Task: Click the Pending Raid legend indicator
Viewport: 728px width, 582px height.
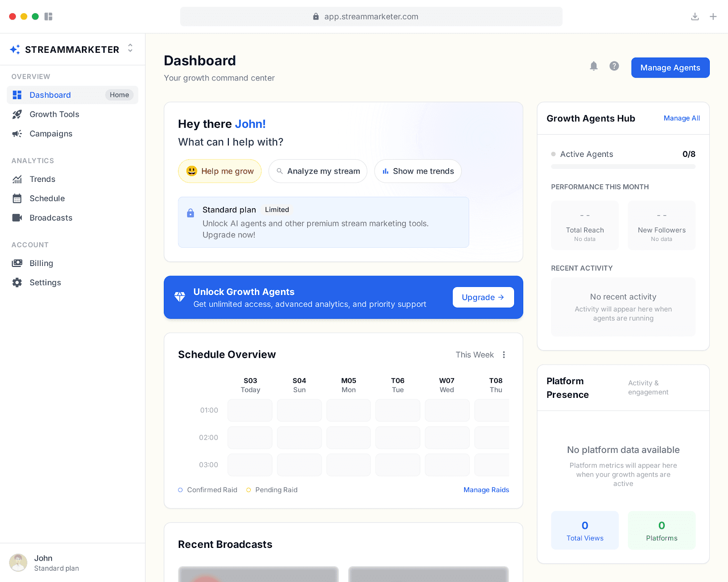Action: [x=249, y=490]
